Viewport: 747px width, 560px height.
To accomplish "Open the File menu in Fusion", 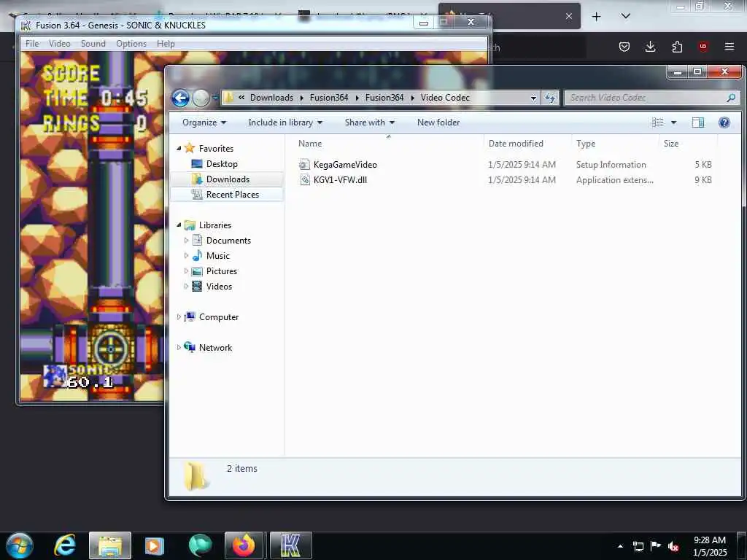I will coord(32,43).
